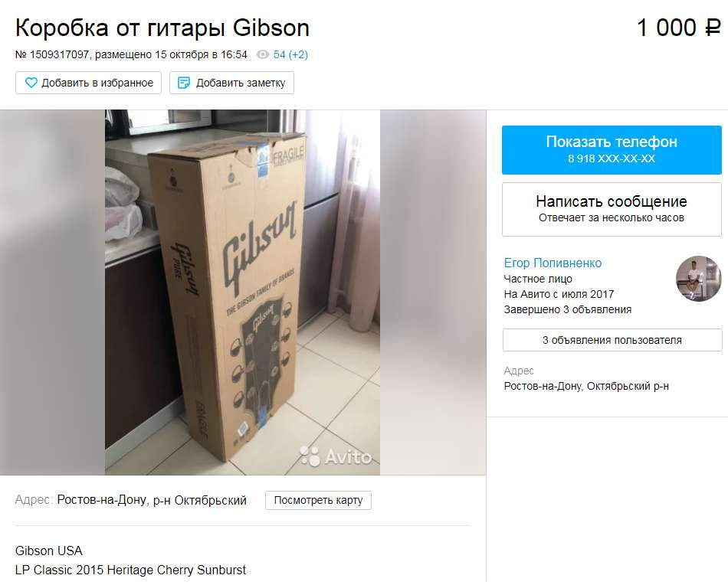Click views count 54 (+2) link

290,54
